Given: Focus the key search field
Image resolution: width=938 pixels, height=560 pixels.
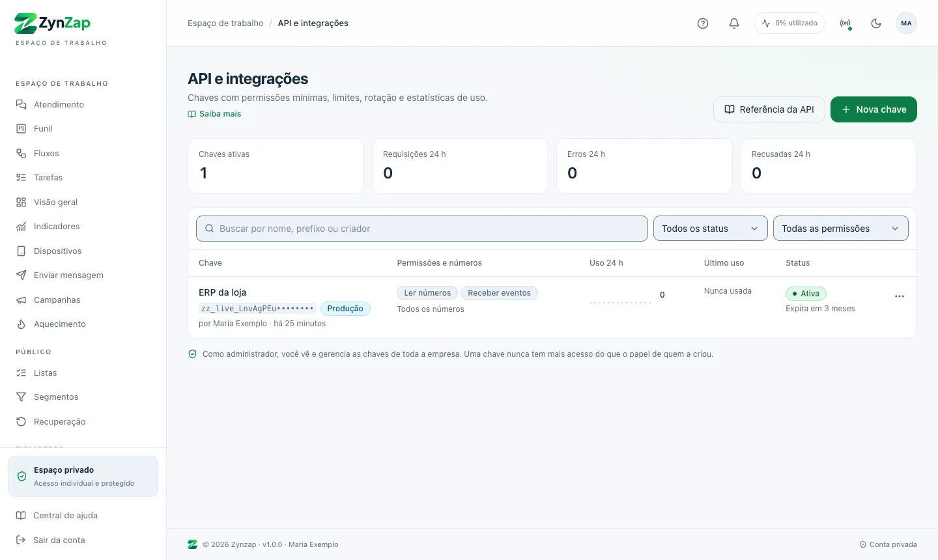Looking at the screenshot, I should click(422, 229).
